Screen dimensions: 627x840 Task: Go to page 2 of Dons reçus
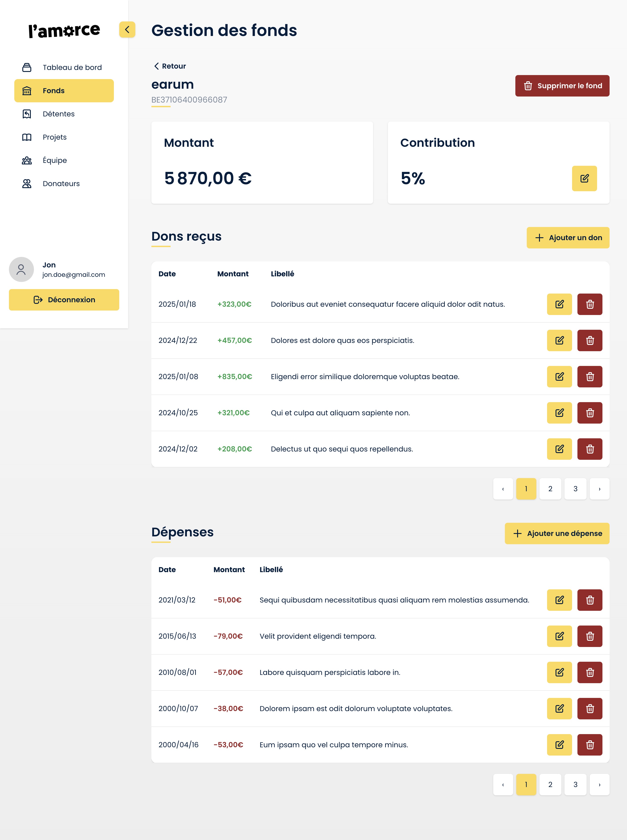point(550,489)
